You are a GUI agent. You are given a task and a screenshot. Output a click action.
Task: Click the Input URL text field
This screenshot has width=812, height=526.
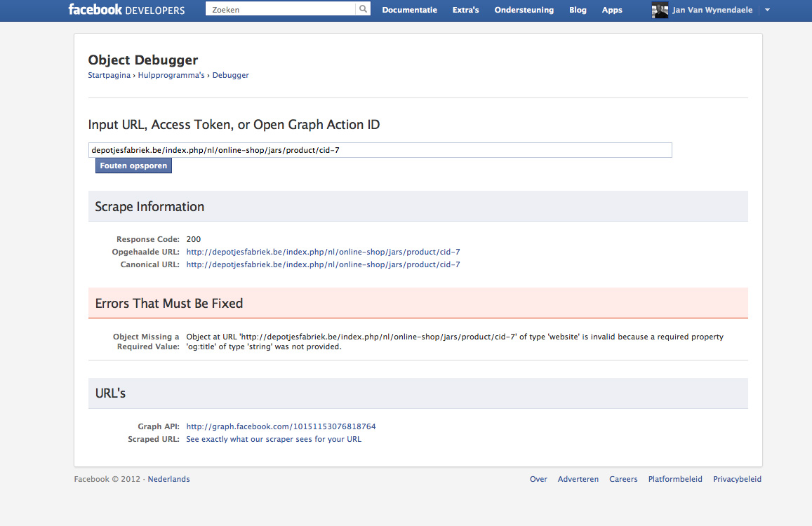(x=380, y=150)
